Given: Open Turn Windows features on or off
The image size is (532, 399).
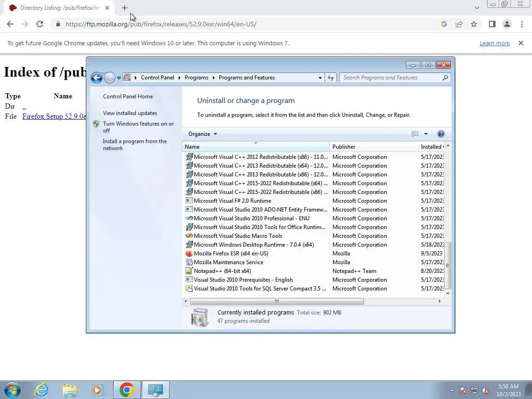Looking at the screenshot, I should [x=138, y=127].
